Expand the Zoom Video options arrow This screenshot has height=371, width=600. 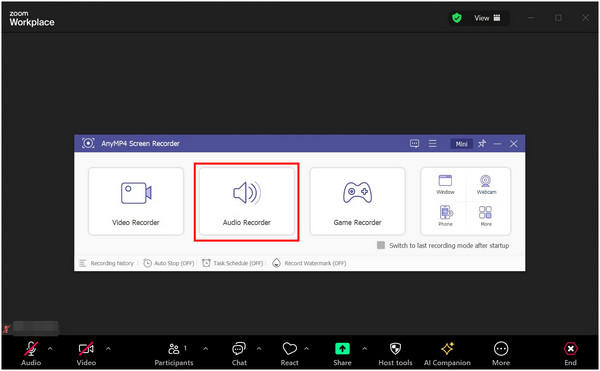tap(108, 348)
